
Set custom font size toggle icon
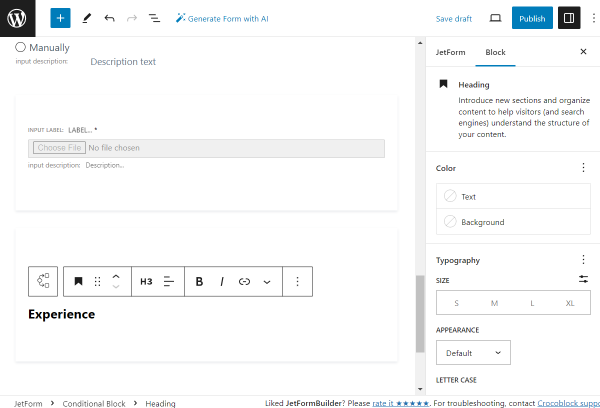coord(583,279)
